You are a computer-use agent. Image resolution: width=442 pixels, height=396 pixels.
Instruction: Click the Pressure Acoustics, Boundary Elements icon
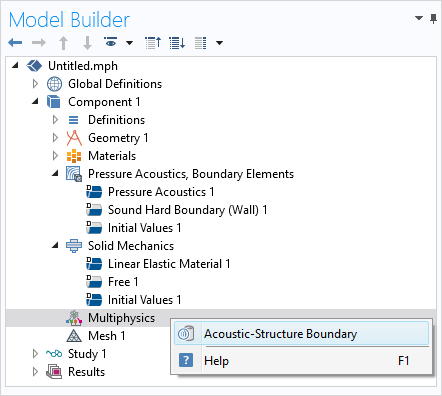coord(74,174)
